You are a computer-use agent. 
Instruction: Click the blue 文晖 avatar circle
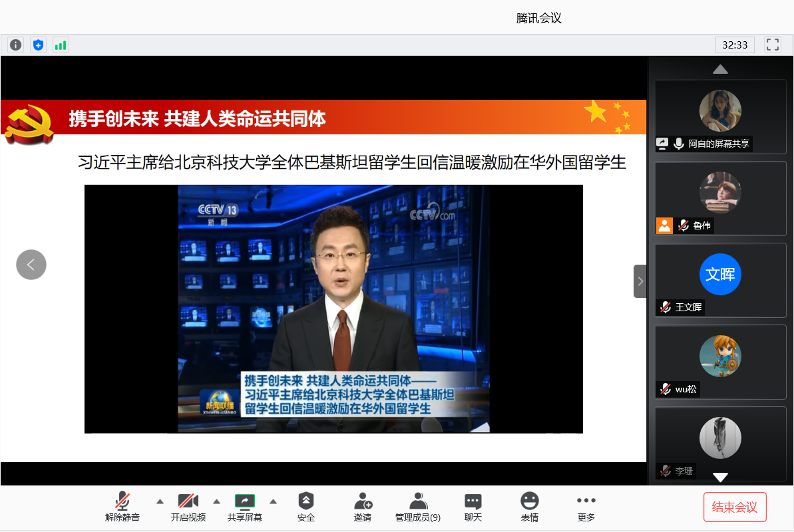click(x=720, y=275)
